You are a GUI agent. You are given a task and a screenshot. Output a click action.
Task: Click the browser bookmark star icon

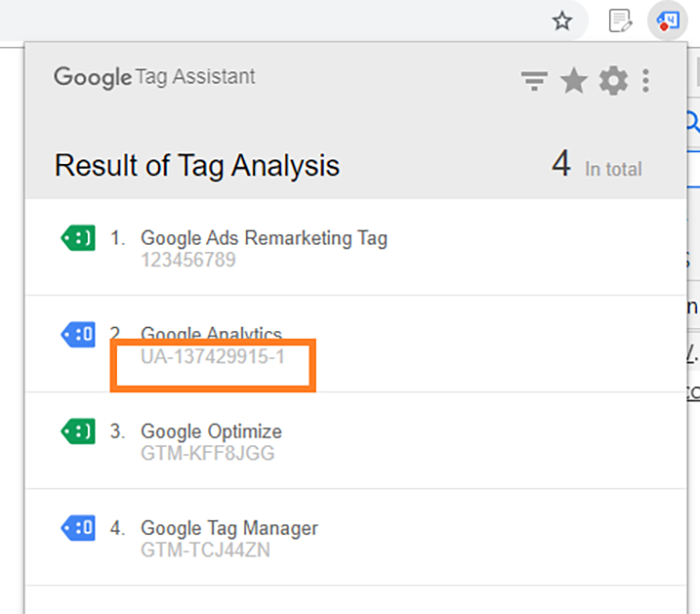point(563,20)
